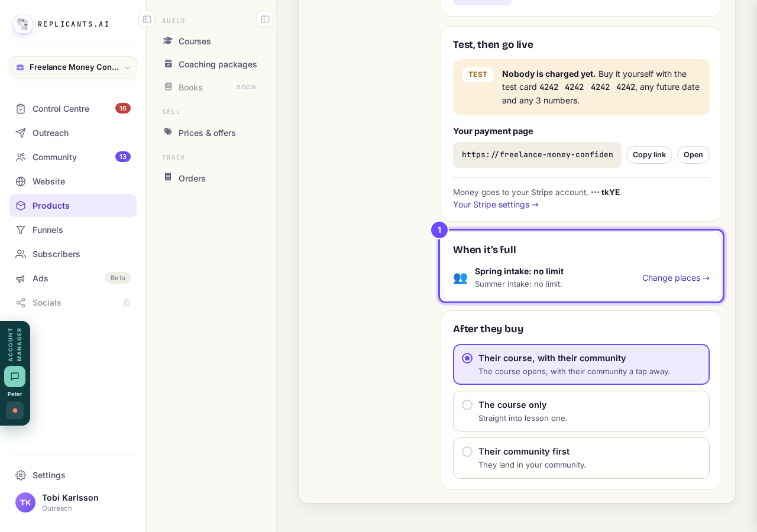Click the Control Centre clipboard icon

(x=21, y=109)
